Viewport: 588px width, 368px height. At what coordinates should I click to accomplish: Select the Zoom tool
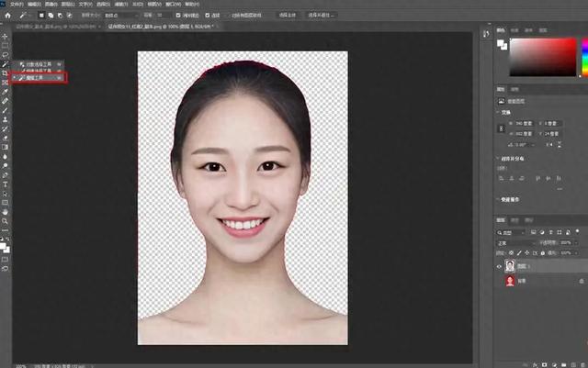coord(5,221)
